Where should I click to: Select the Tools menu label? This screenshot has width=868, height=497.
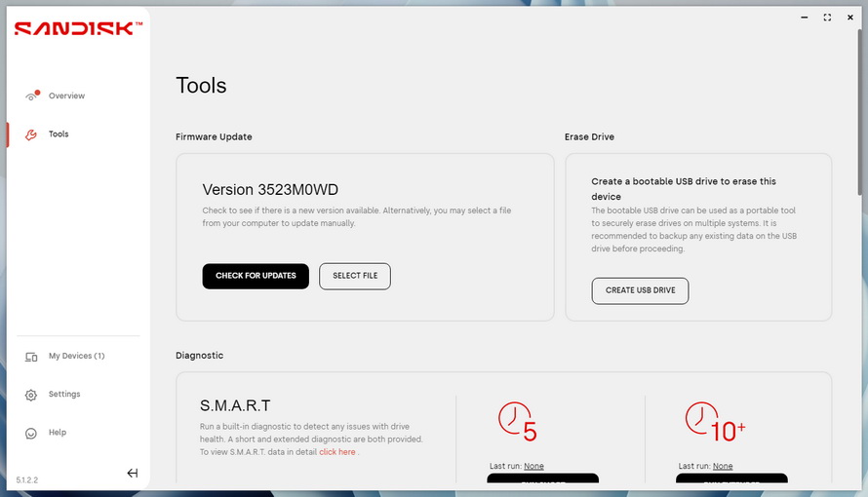pos(59,134)
